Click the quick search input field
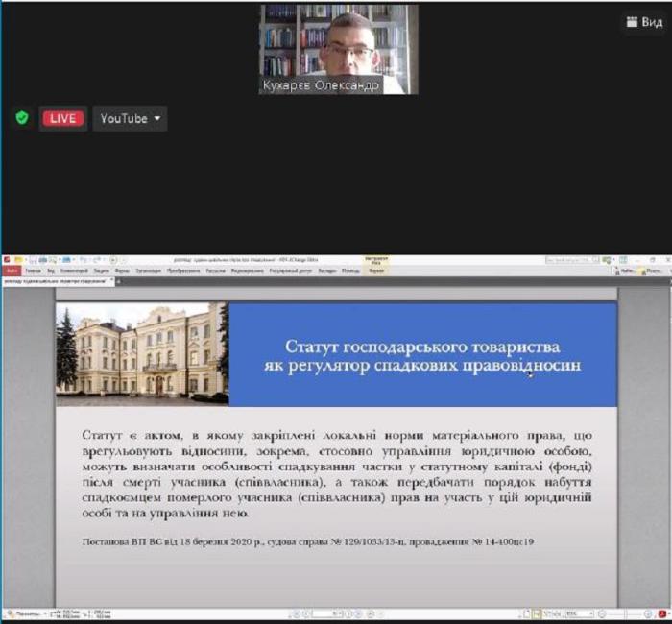 pyautogui.click(x=571, y=259)
